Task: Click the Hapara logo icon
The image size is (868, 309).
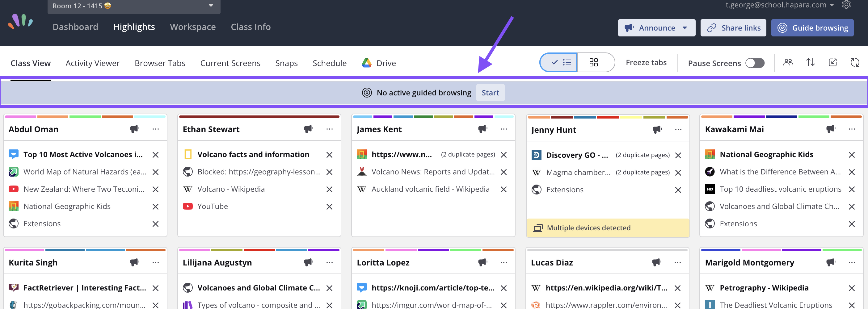Action: 21,22
